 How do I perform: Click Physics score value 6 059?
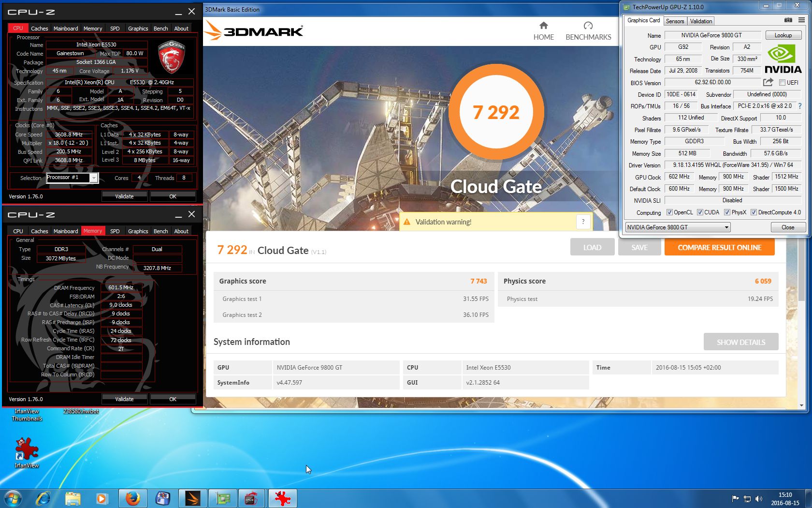(x=763, y=281)
